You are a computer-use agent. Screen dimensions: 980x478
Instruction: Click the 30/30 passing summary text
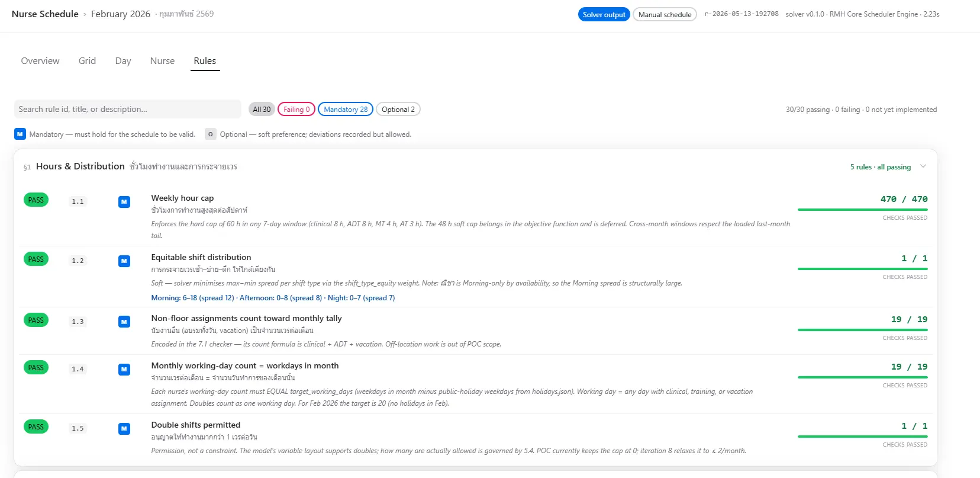click(x=861, y=110)
